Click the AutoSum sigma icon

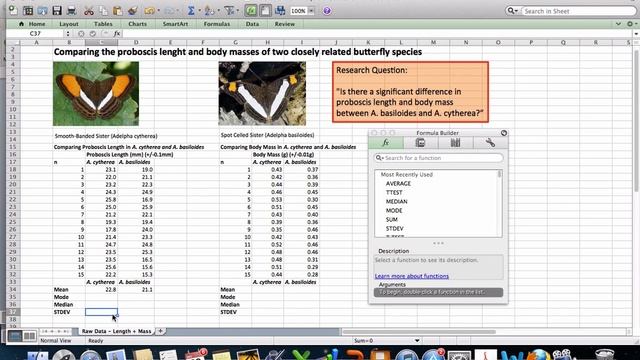point(191,11)
